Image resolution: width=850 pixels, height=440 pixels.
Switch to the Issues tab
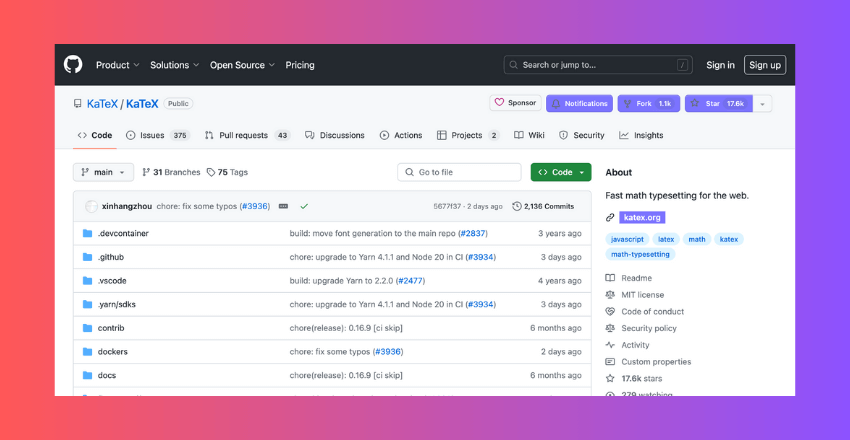[x=158, y=135]
